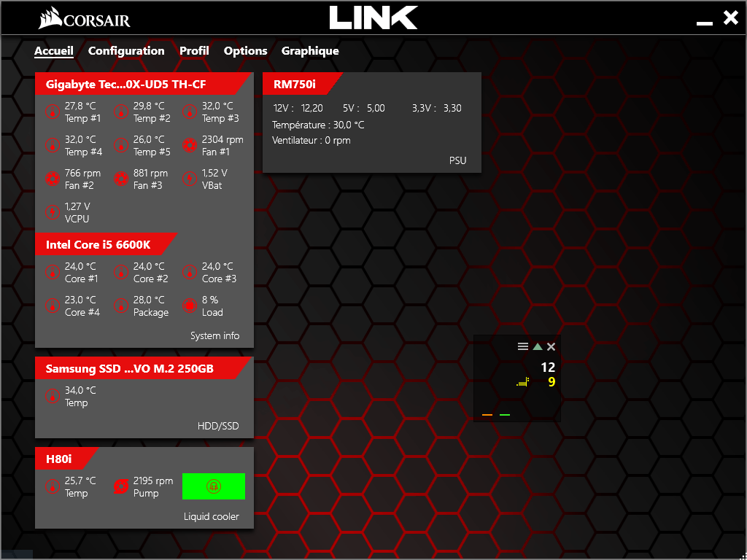
Task: Click the Core #4 temperature icon
Action: [52, 306]
